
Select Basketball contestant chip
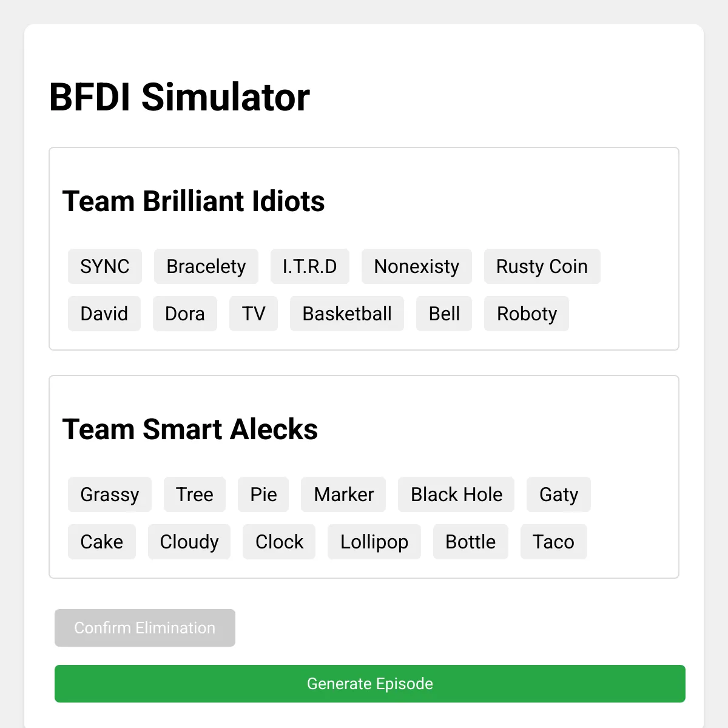point(346,314)
